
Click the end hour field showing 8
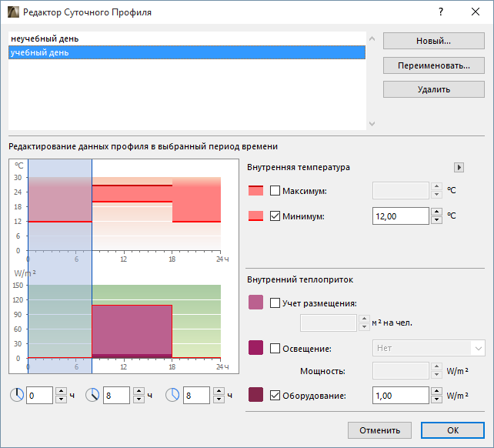pos(116,396)
